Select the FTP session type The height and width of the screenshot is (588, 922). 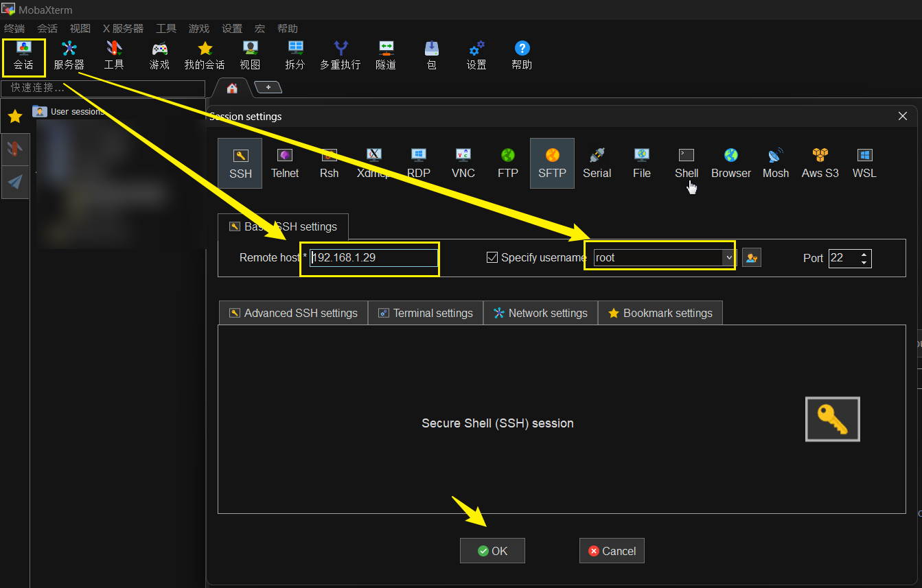pyautogui.click(x=508, y=163)
